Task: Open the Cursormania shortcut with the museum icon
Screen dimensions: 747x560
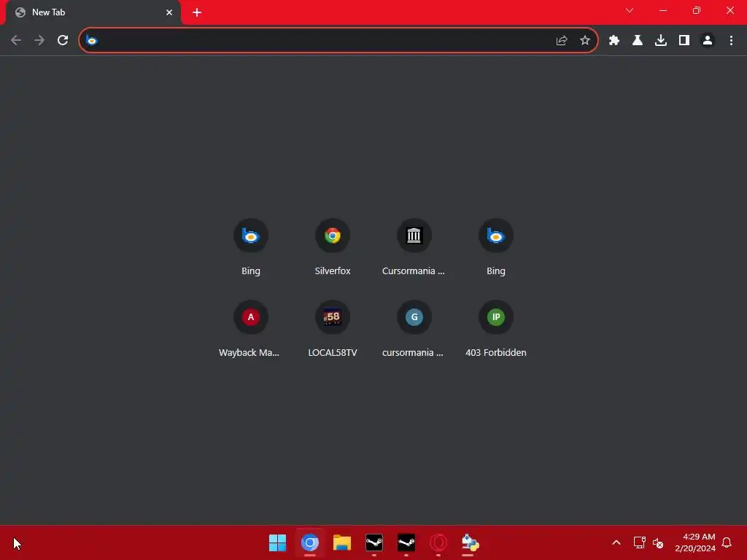Action: [x=414, y=247]
